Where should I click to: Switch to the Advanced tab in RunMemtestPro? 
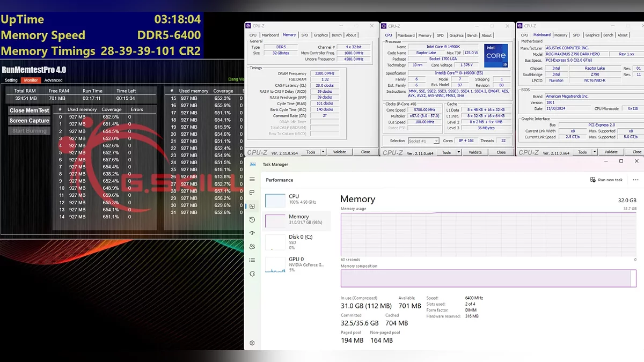(53, 80)
